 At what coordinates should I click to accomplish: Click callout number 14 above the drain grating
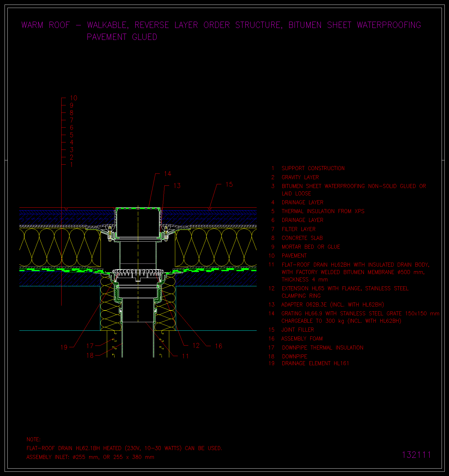(x=168, y=174)
